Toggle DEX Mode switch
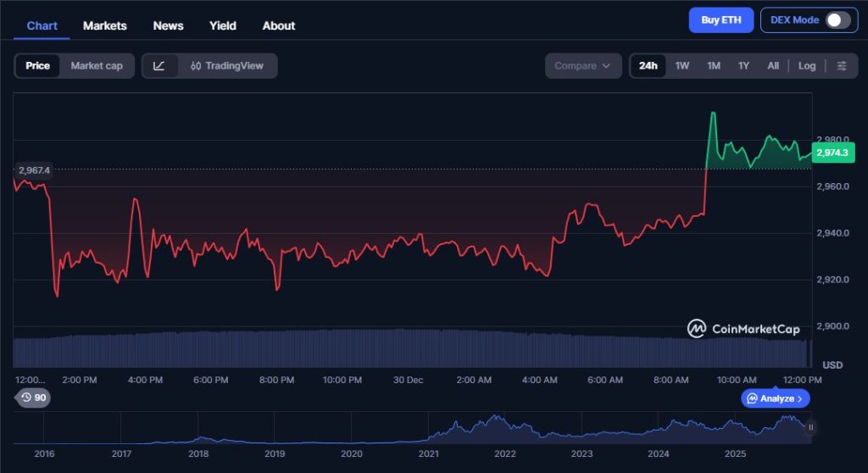Screen dimensions: 868x473 coord(837,20)
